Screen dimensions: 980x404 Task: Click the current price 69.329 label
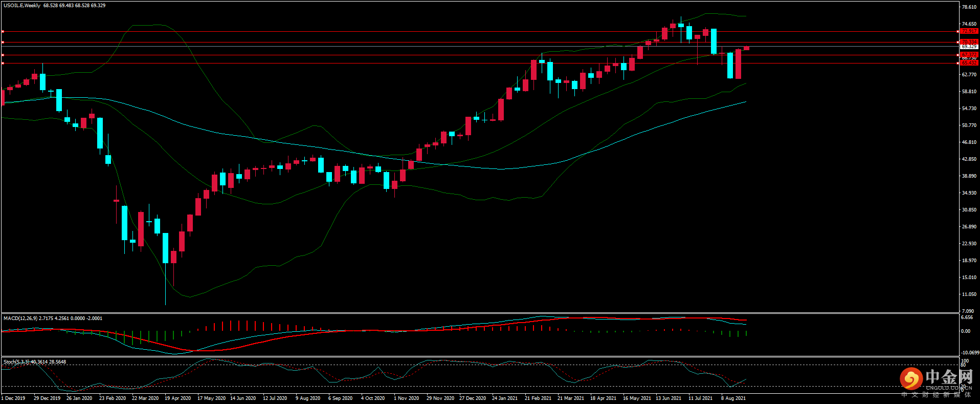[x=969, y=47]
